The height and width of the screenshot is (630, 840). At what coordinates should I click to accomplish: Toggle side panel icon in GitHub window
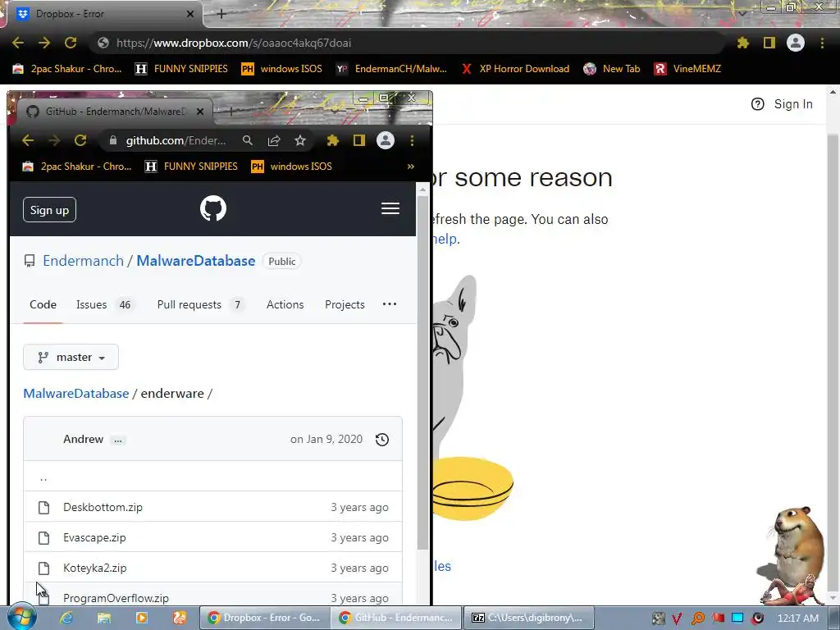click(359, 140)
